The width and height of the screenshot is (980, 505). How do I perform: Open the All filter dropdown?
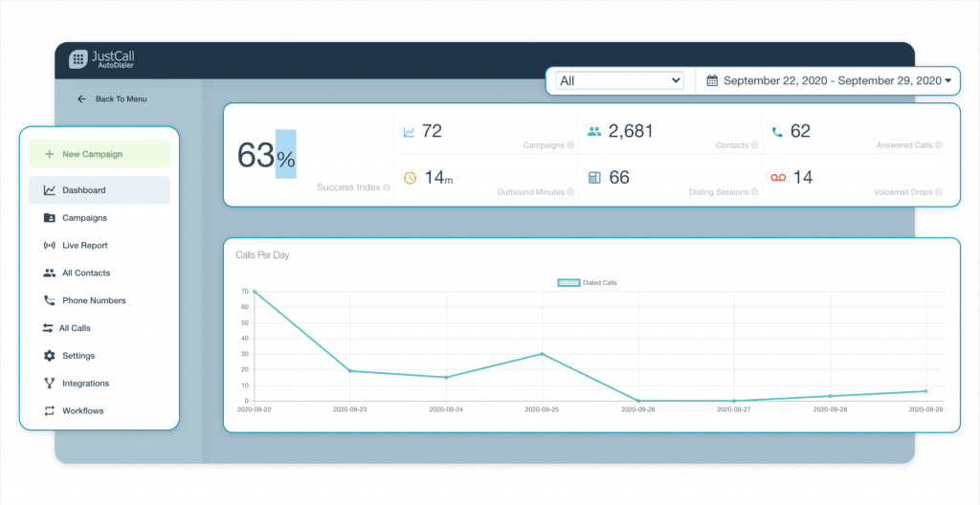tap(619, 81)
